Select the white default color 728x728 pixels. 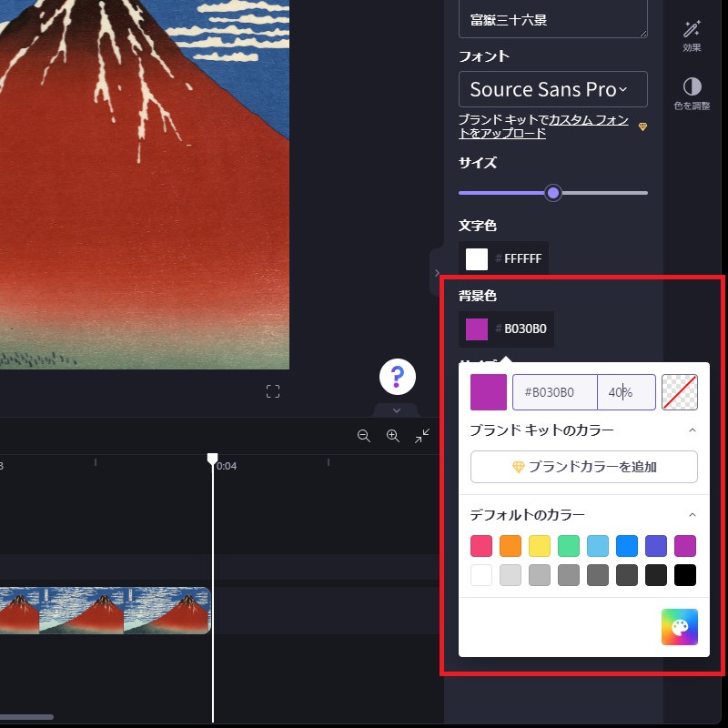[x=481, y=575]
